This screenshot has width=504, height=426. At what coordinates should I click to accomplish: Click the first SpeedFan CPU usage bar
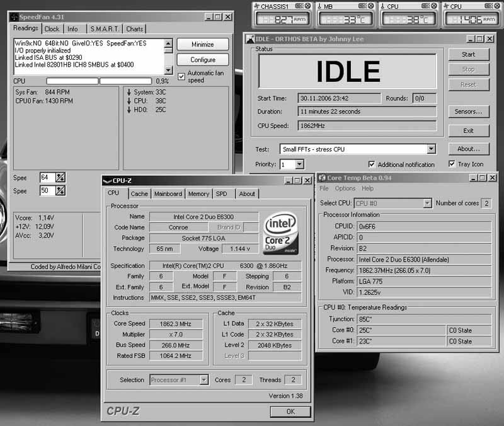point(72,81)
